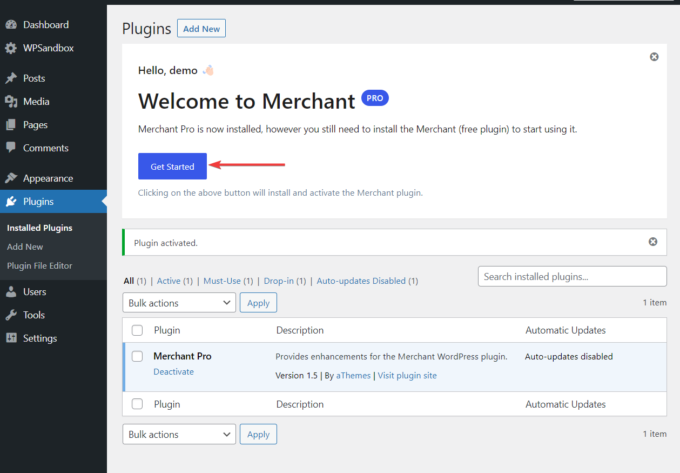Filter plugins by Must-Use
The image size is (680, 473).
coord(222,281)
